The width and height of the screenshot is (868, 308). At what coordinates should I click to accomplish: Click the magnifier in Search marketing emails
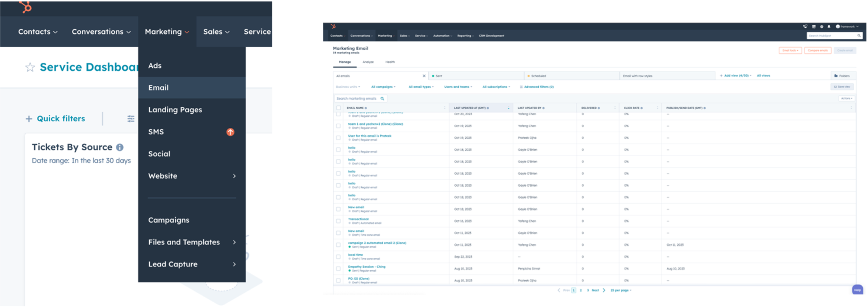(x=382, y=99)
